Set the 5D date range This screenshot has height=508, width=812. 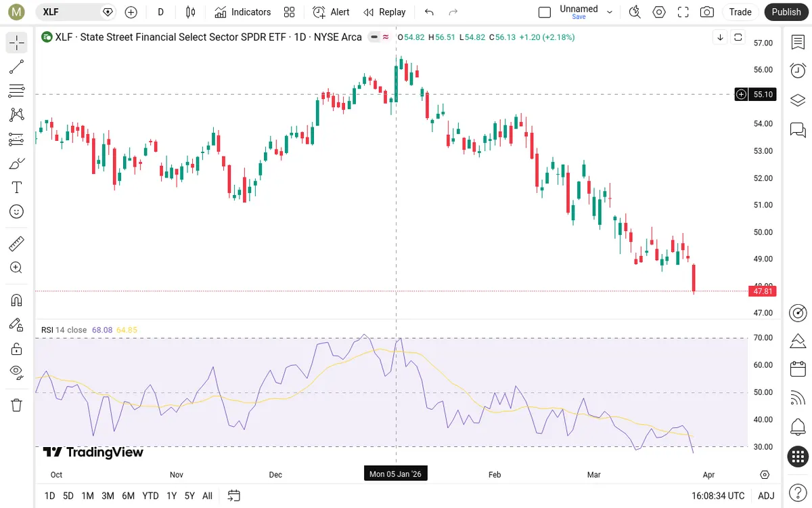tap(68, 496)
